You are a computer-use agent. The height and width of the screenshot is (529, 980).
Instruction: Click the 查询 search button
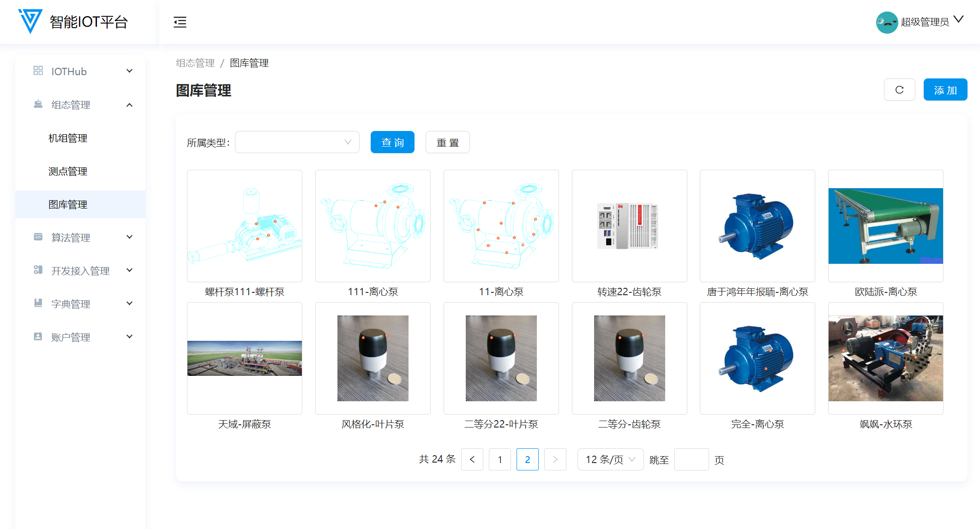[x=392, y=142]
